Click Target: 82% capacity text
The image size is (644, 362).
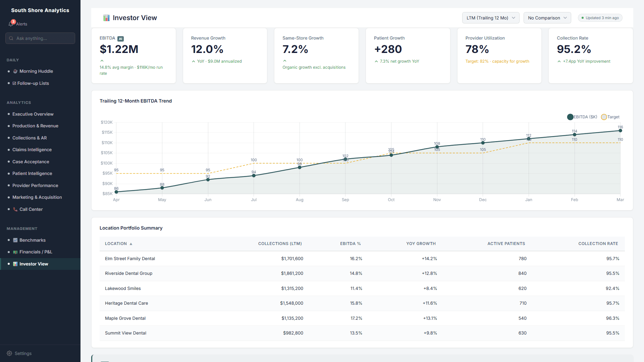[x=497, y=61]
